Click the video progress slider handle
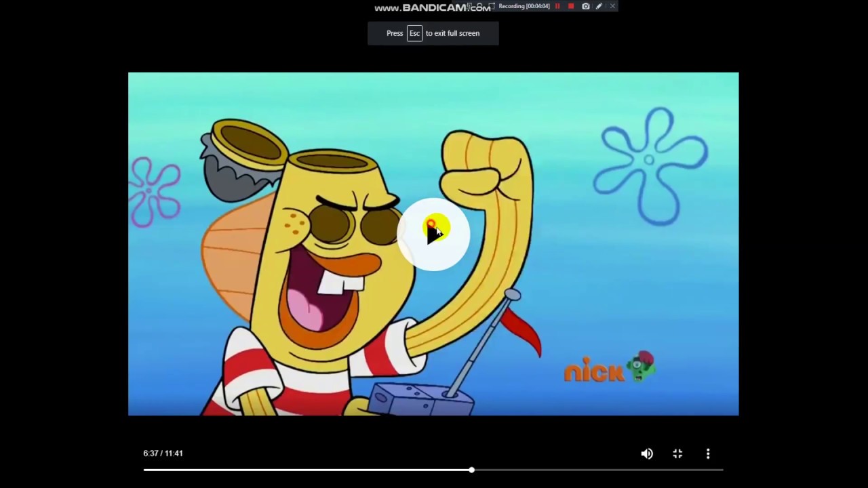868x488 pixels. point(471,470)
